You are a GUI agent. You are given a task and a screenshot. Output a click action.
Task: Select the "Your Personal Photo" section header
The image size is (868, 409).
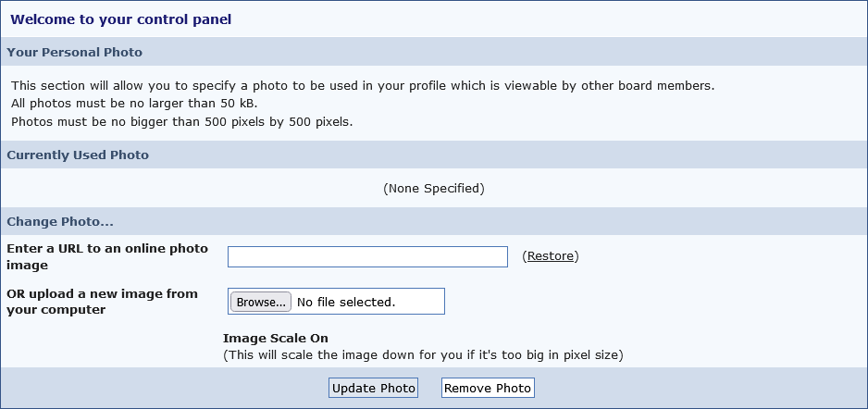pos(434,52)
